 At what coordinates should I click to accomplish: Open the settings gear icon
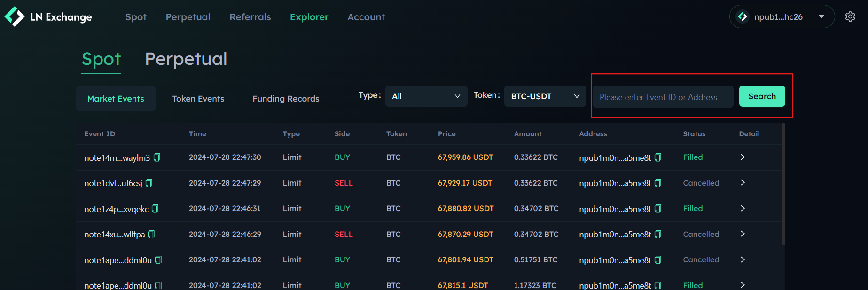coord(850,17)
